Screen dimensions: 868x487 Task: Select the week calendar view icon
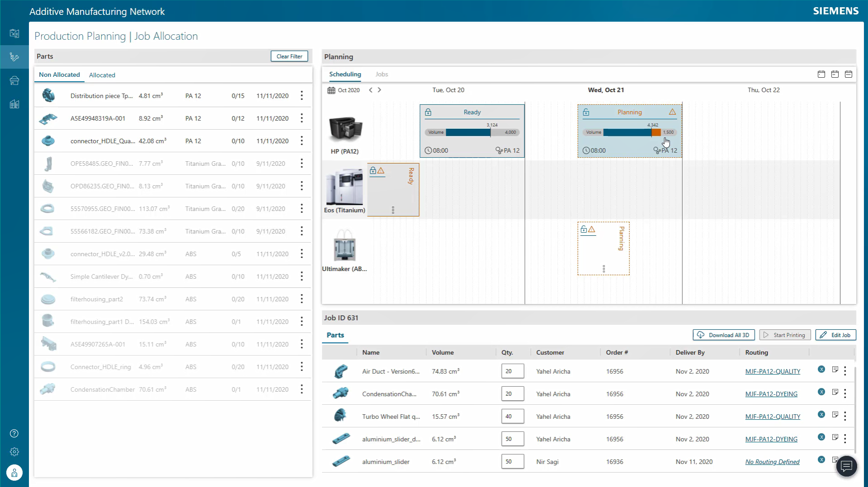[x=835, y=75]
